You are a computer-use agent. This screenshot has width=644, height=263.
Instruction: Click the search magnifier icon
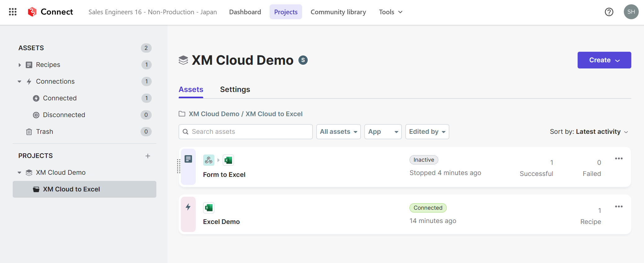tap(186, 132)
